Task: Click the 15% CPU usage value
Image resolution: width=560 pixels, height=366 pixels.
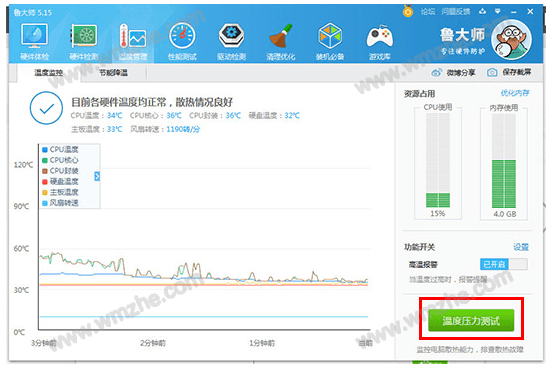Action: (438, 214)
